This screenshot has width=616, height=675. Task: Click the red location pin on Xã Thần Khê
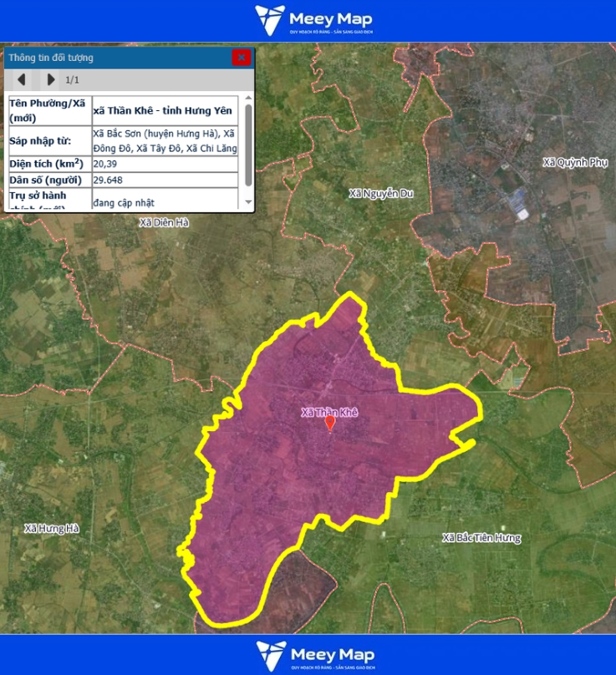[329, 424]
